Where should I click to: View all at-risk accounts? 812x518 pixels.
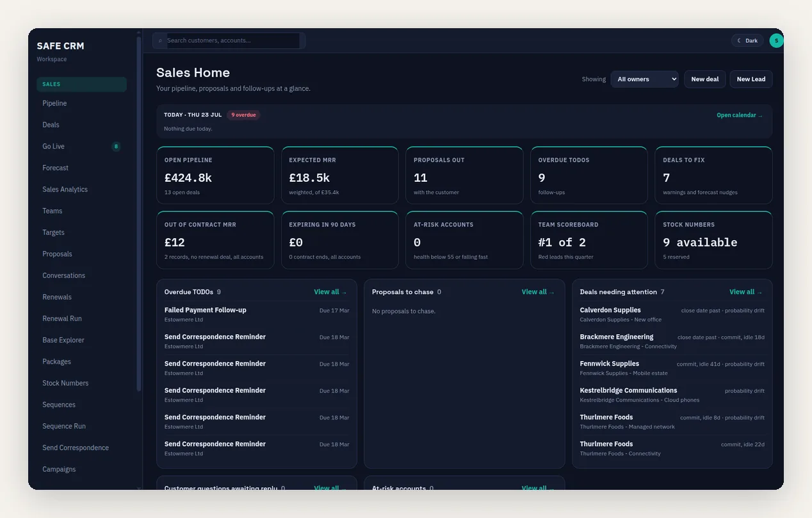coord(538,488)
